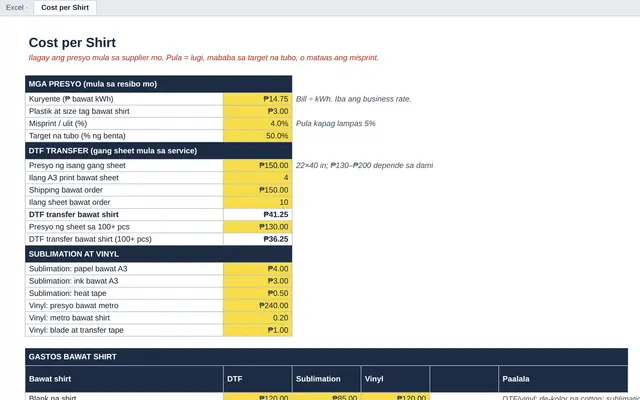Click DTF transfer bawat shirt (100+ pcs) label
This screenshot has height=400, width=640.
(x=90, y=239)
